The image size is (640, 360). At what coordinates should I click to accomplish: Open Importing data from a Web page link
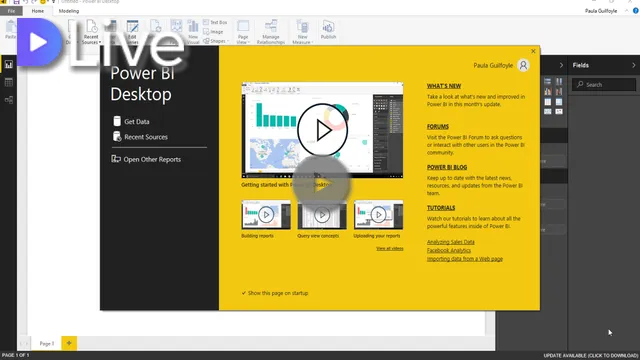click(465, 259)
